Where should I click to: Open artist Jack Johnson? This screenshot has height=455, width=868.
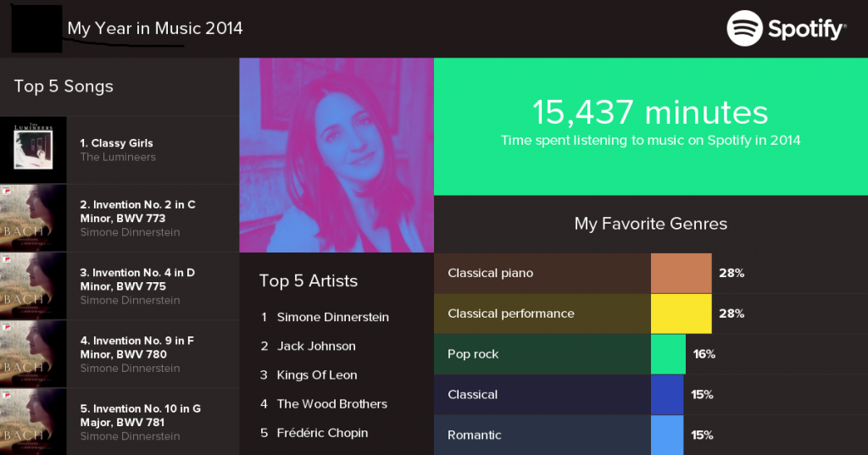(316, 346)
